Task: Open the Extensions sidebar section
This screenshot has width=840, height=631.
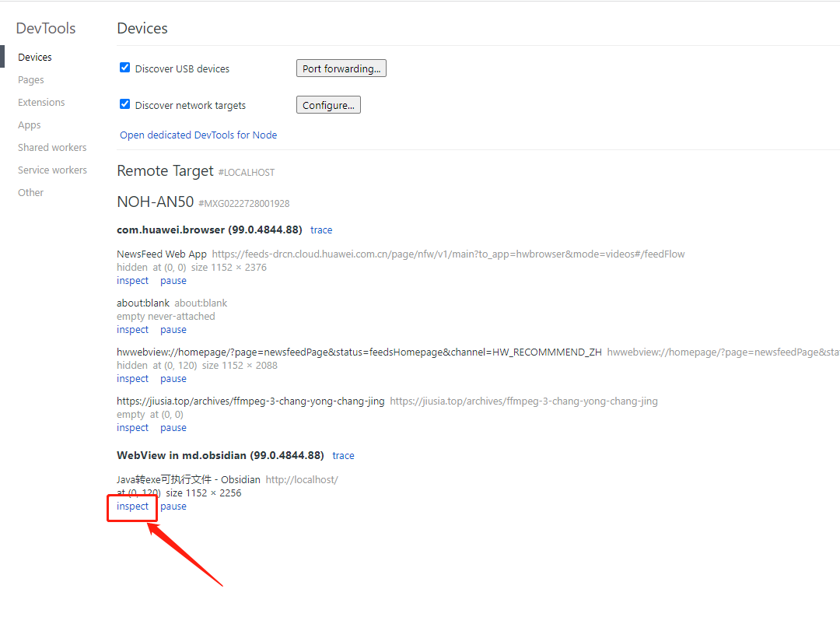Action: tap(41, 102)
